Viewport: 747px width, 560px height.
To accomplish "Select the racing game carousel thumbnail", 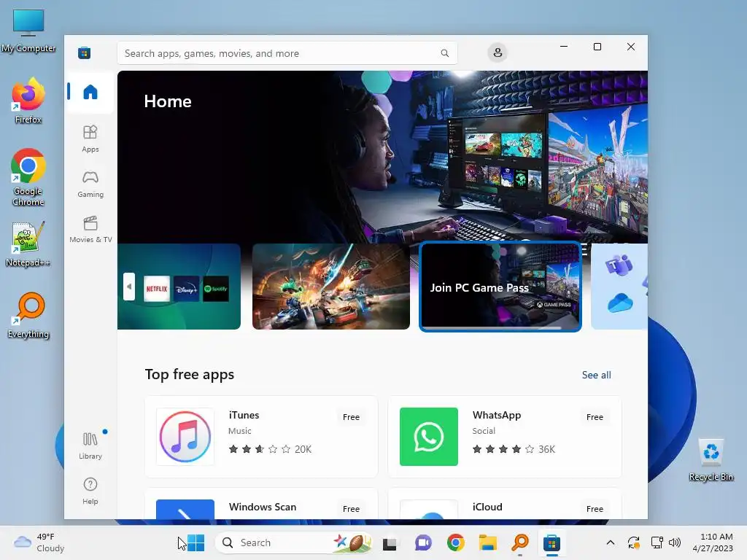I will tap(331, 287).
